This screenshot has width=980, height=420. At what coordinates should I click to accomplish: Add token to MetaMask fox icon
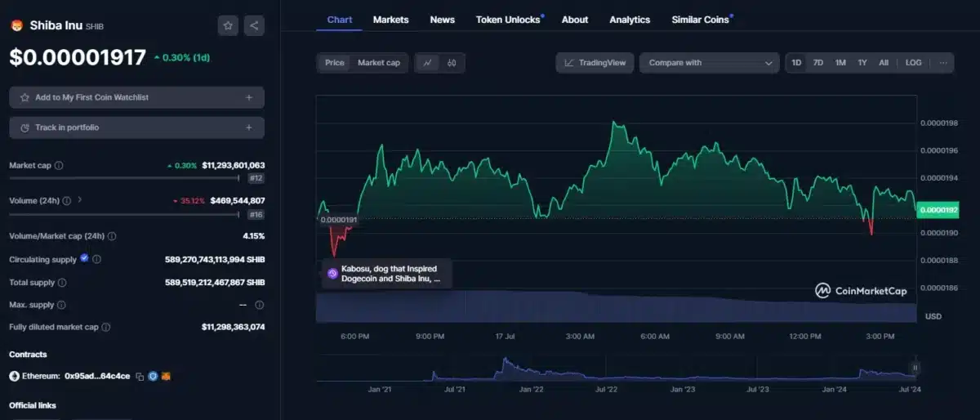[x=166, y=377]
